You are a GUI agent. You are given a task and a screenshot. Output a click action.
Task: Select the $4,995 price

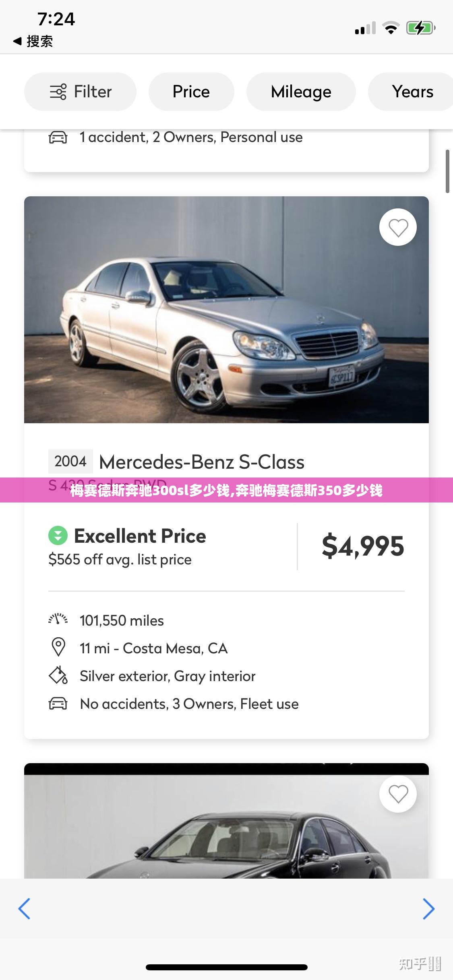(363, 546)
